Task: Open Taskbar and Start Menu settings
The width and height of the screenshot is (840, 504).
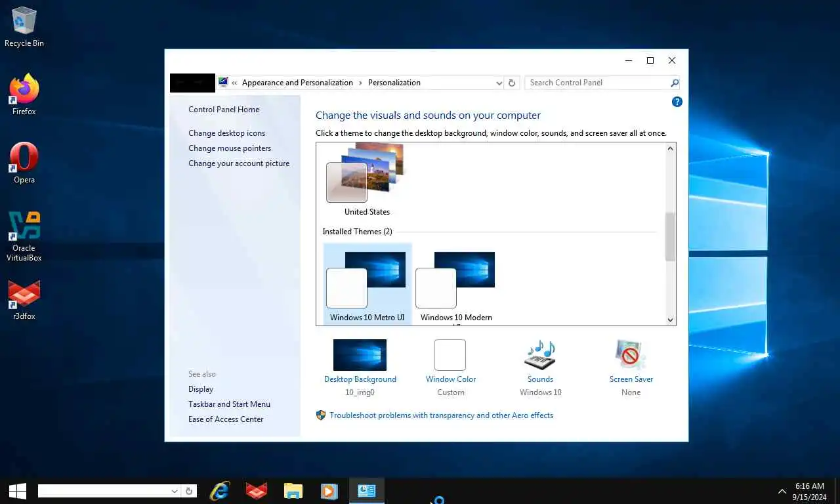Action: [x=229, y=404]
